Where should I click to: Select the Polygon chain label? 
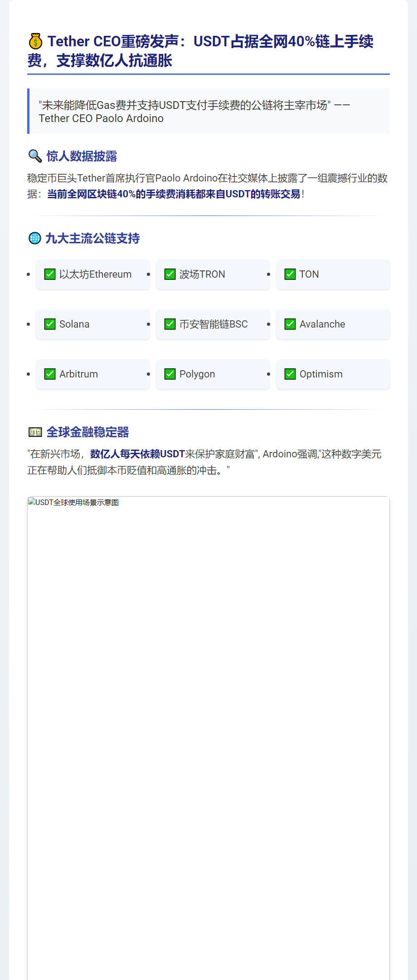coord(197,374)
